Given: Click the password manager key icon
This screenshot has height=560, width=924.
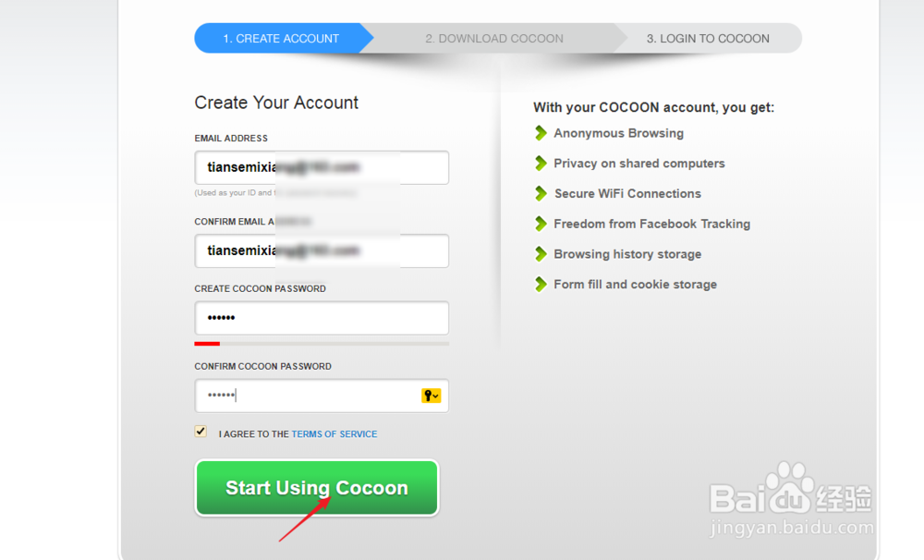Looking at the screenshot, I should click(x=431, y=396).
